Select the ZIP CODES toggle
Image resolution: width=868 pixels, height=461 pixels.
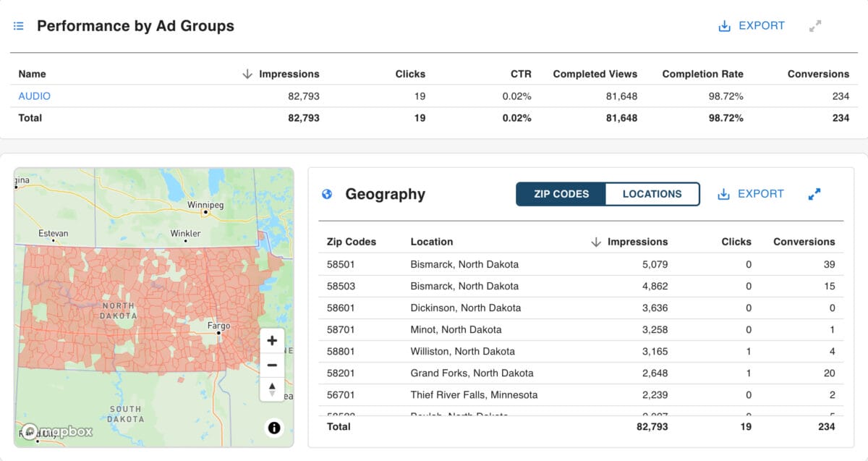pos(561,194)
